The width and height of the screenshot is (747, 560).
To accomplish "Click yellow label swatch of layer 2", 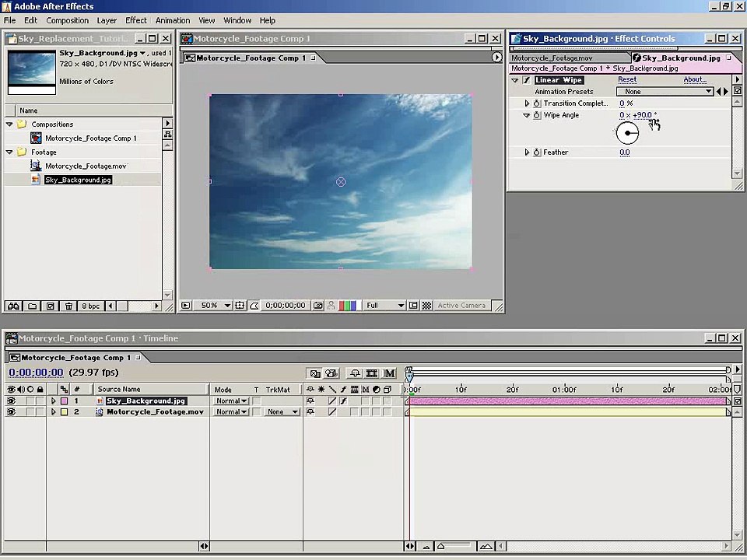I will coord(65,412).
